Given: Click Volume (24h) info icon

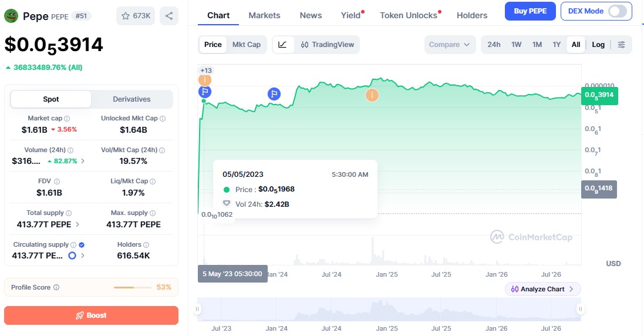Looking at the screenshot, I should click(70, 150).
